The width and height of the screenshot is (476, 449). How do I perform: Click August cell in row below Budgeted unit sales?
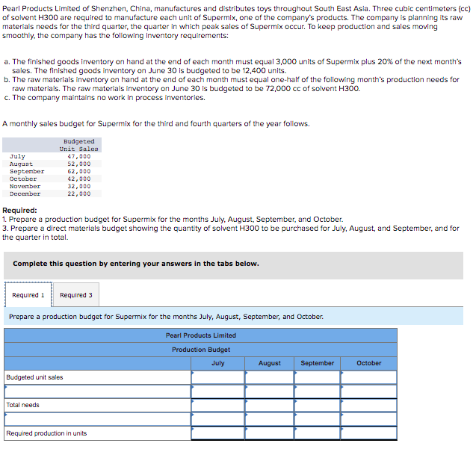(x=269, y=391)
